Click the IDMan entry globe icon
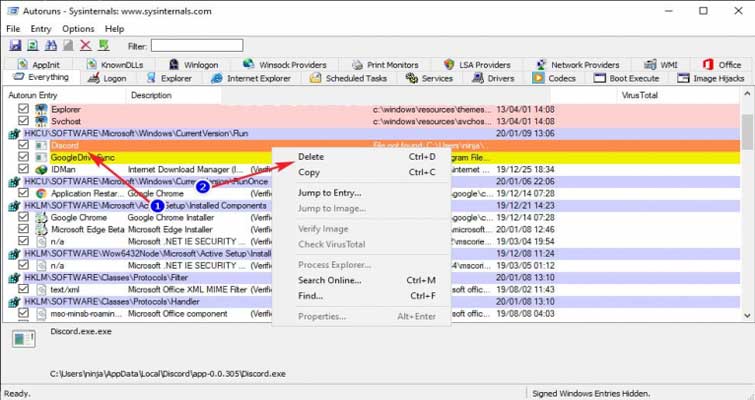The image size is (755, 400). pyautogui.click(x=41, y=169)
